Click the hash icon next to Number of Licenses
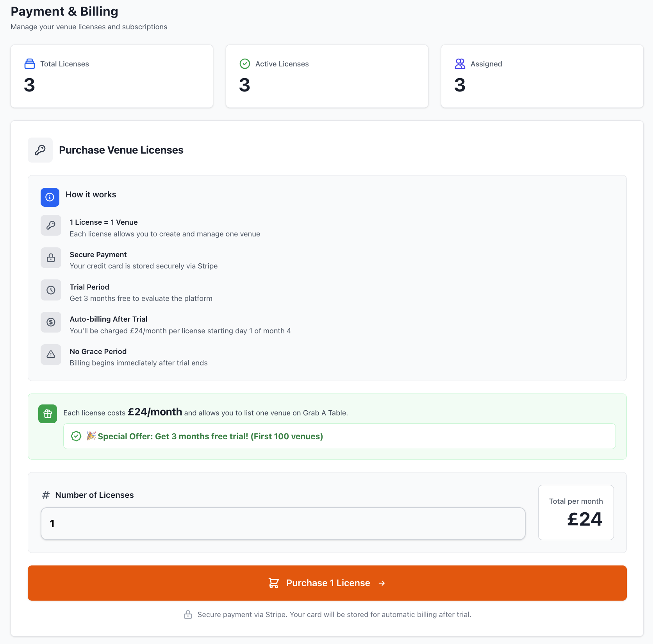This screenshot has height=644, width=653. pos(45,495)
